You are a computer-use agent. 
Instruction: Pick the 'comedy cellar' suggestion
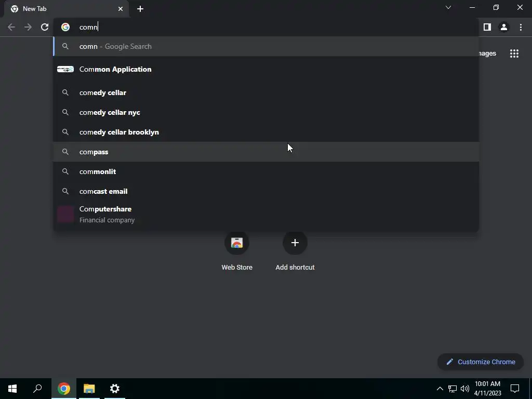tap(267, 92)
